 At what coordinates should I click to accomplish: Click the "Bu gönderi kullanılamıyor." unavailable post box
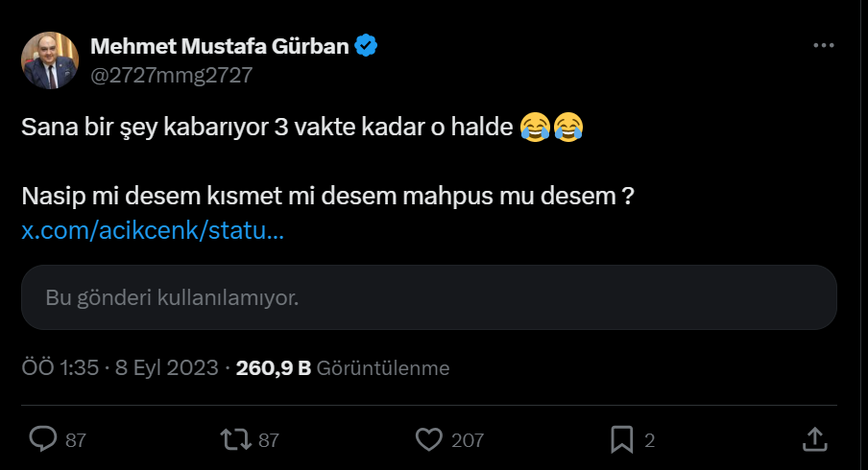click(x=429, y=297)
